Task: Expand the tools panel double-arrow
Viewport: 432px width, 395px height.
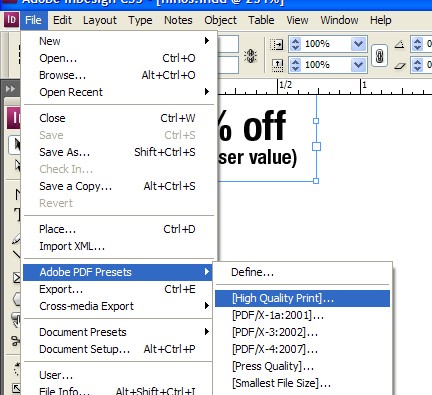Action: click(x=10, y=89)
